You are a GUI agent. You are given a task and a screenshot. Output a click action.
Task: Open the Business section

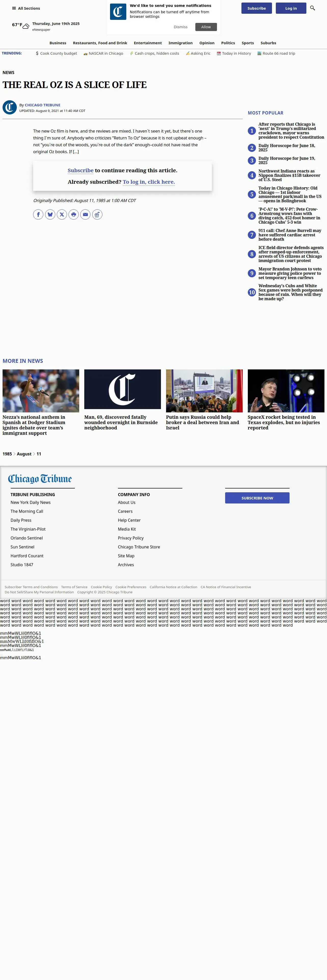tap(58, 43)
